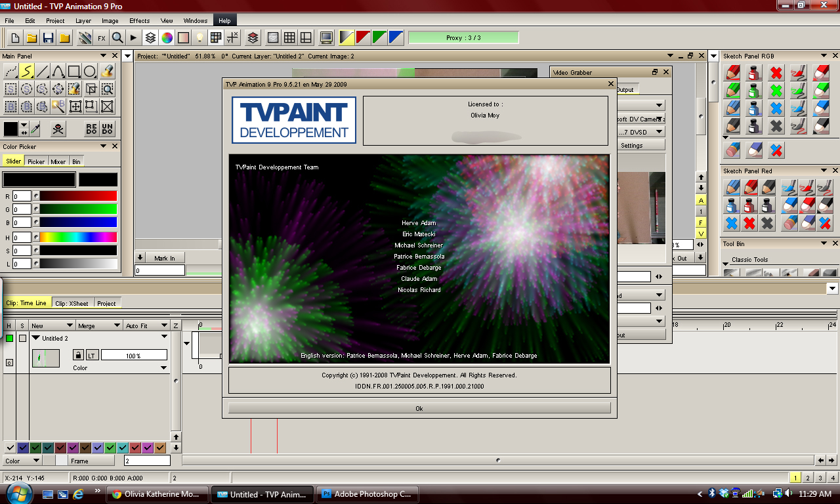Toggle the dark blue checkmark color group
Image resolution: width=840 pixels, height=504 pixels.
tap(23, 448)
